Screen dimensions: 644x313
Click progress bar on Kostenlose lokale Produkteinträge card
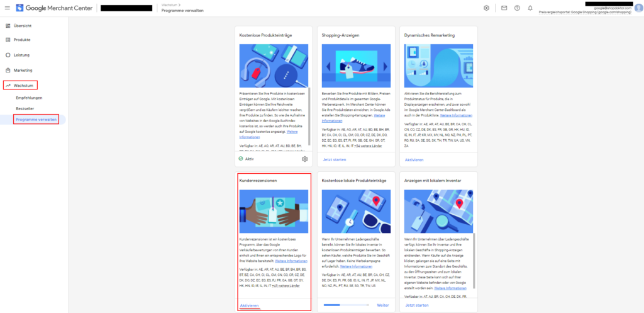point(345,305)
